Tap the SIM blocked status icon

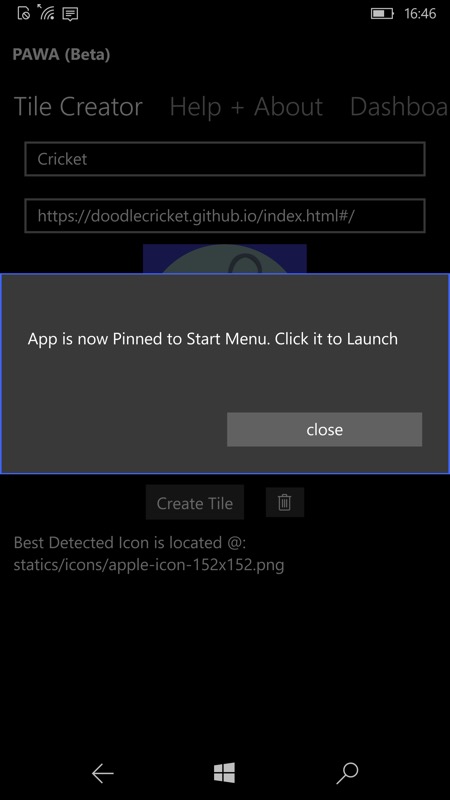click(23, 13)
